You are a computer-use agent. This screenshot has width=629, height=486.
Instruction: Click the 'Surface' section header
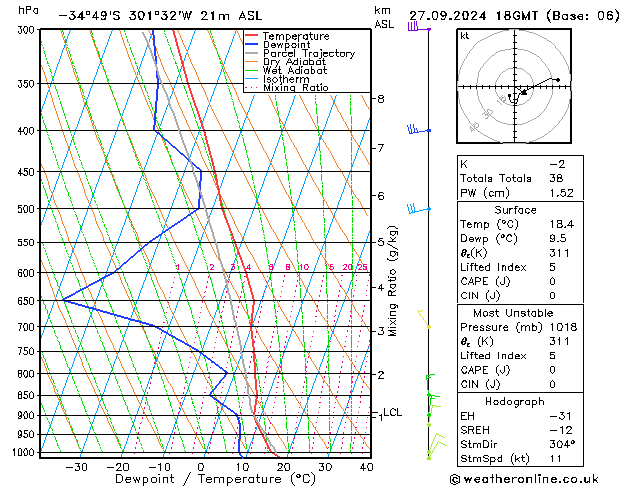click(x=515, y=210)
